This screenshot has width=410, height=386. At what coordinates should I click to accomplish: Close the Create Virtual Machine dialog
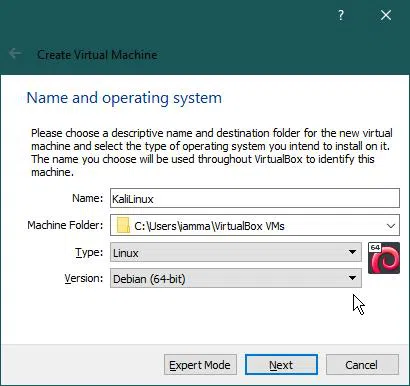point(386,15)
